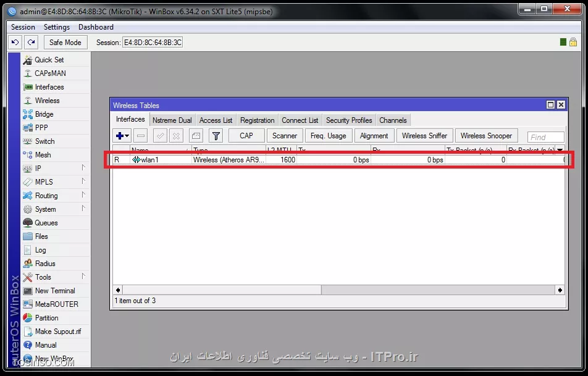The height and width of the screenshot is (376, 588).
Task: Click the Alignment button
Action: point(374,136)
